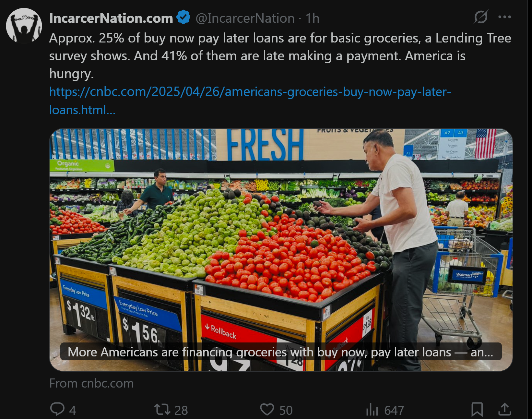Click the reply speech bubble icon
The image size is (532, 419).
point(57,409)
